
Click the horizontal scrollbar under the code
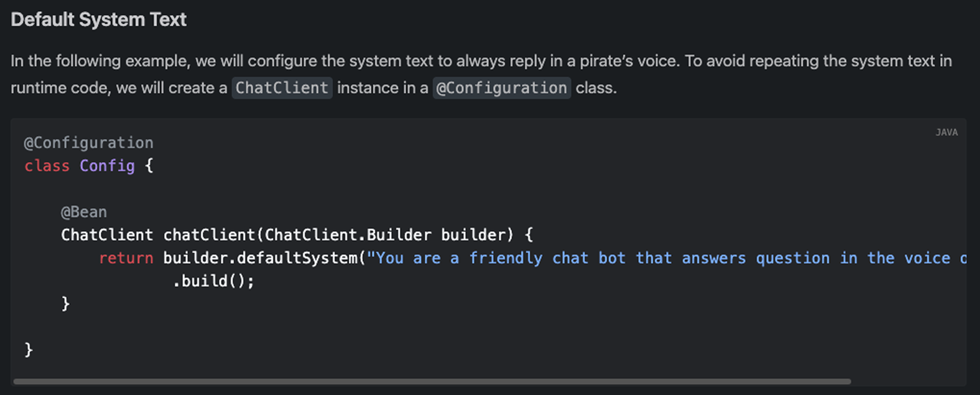coord(432,382)
